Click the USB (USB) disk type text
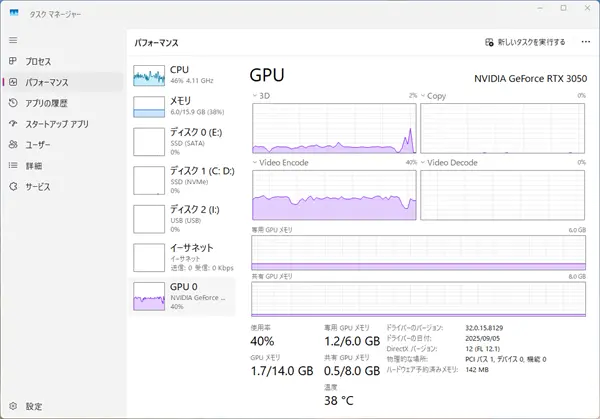 pos(186,220)
